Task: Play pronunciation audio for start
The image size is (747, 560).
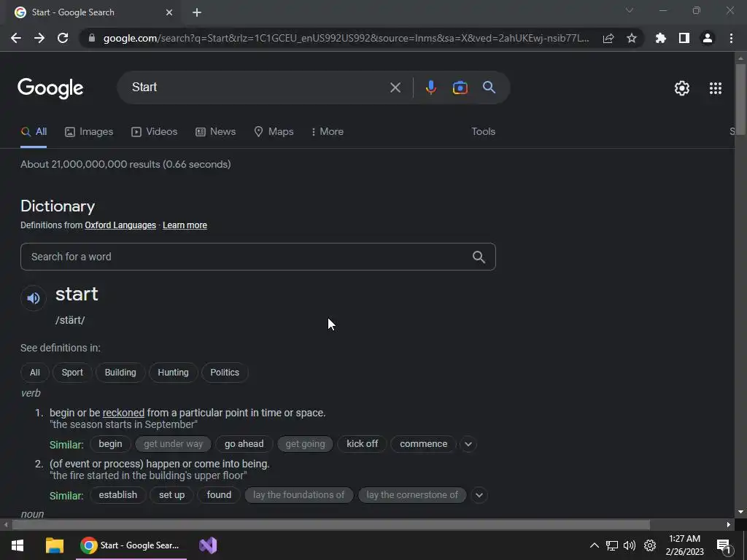Action: click(34, 298)
